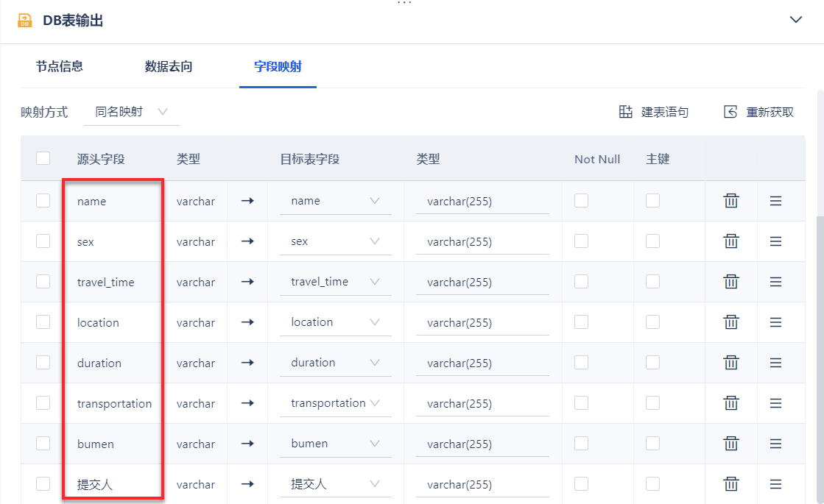Open target field dropdown for bumen
Image resolution: width=824 pixels, height=504 pixels.
[x=335, y=444]
